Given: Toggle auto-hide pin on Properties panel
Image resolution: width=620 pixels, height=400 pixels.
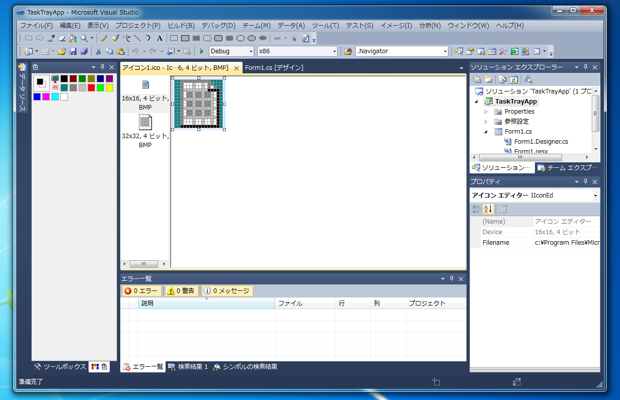Looking at the screenshot, I should pos(586,181).
